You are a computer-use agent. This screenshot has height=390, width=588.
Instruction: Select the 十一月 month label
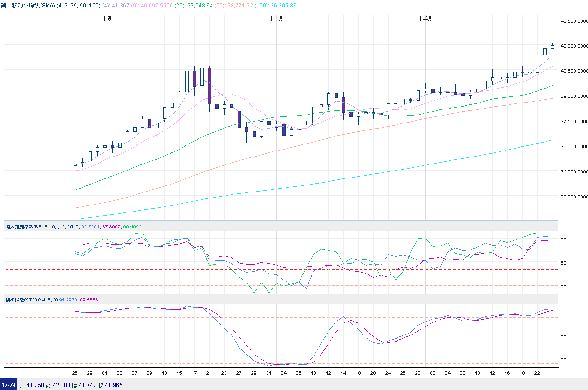coord(276,18)
